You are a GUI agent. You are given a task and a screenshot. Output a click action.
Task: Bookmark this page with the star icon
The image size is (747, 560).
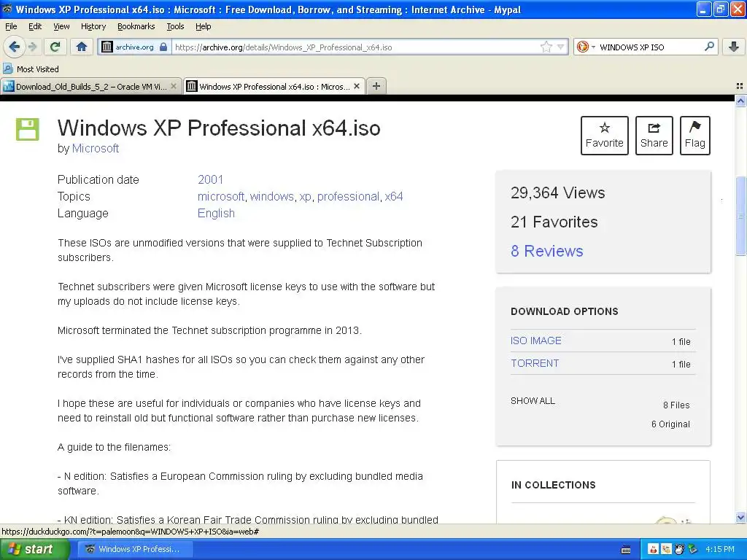546,47
